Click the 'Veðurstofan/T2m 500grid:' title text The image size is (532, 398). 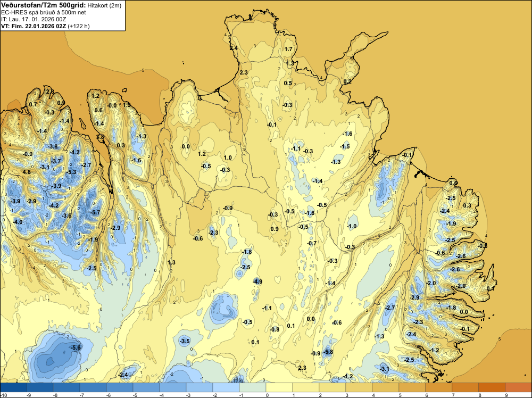point(44,5)
